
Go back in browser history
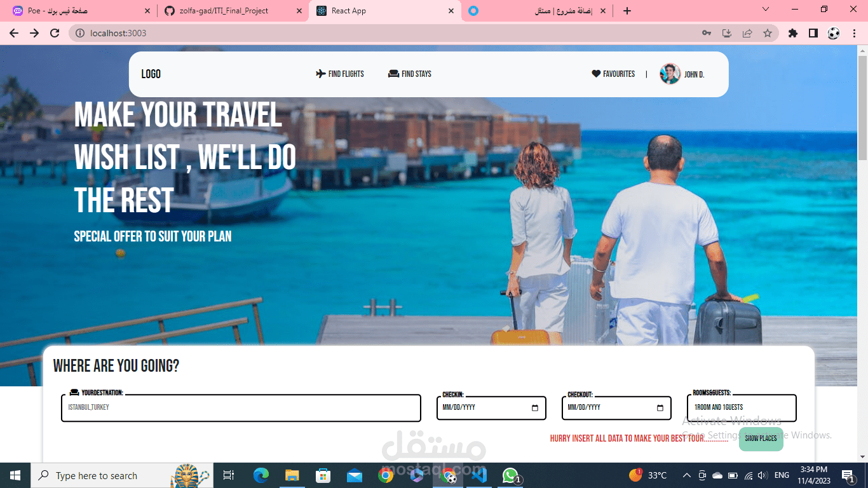[x=14, y=33]
